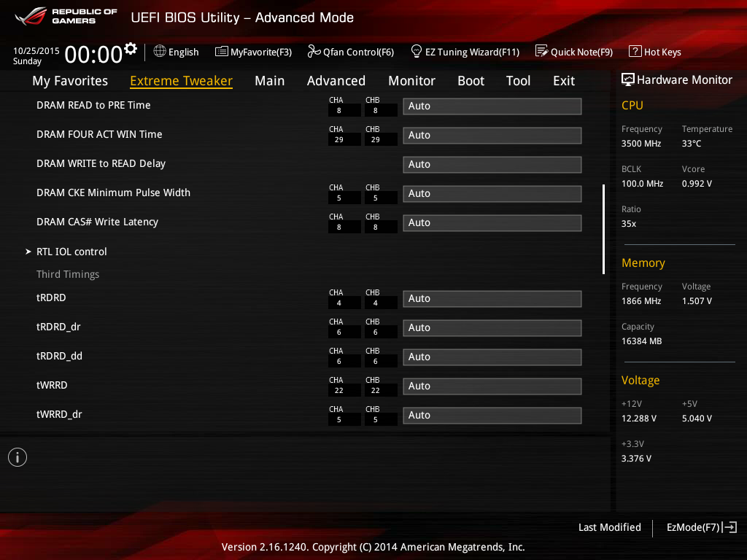Viewport: 747px width, 560px height.
Task: Click the DRAM CAS# Write Latency label
Action: pyautogui.click(x=97, y=222)
